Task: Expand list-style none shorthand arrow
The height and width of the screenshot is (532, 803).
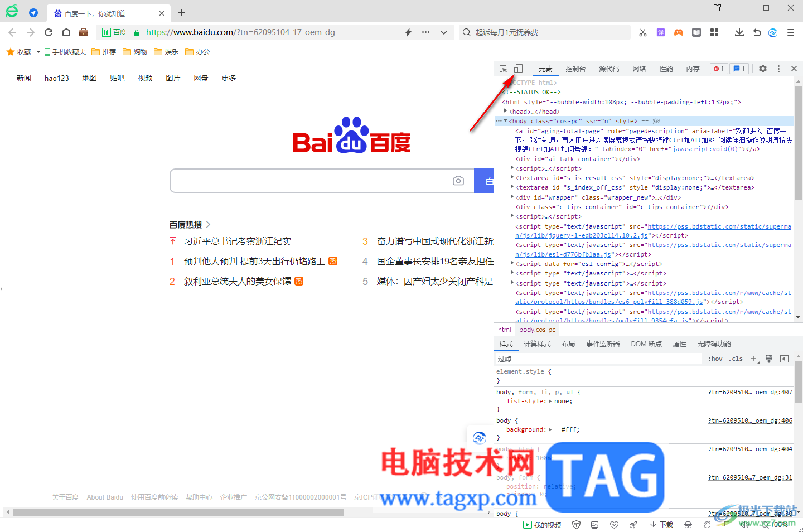Action: pos(550,402)
